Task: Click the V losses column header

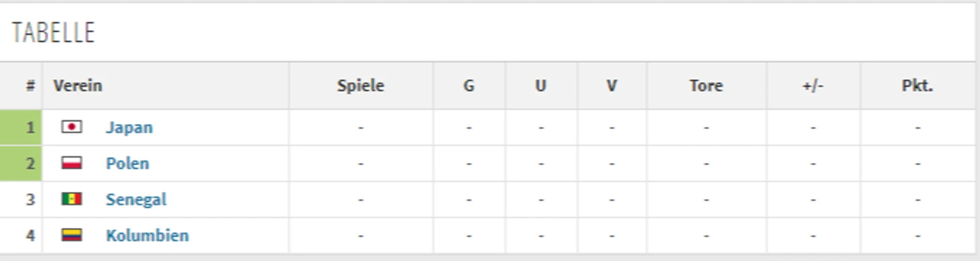Action: point(611,86)
